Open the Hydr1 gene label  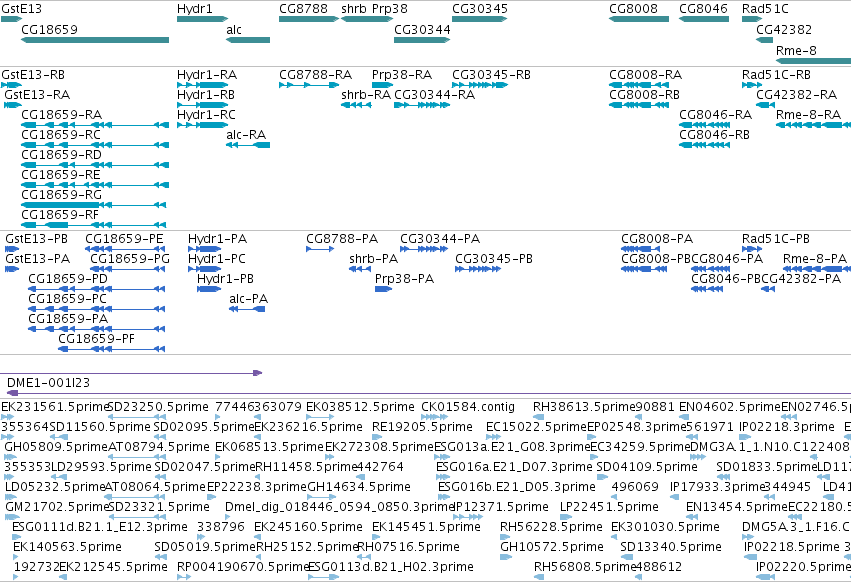coord(195,9)
